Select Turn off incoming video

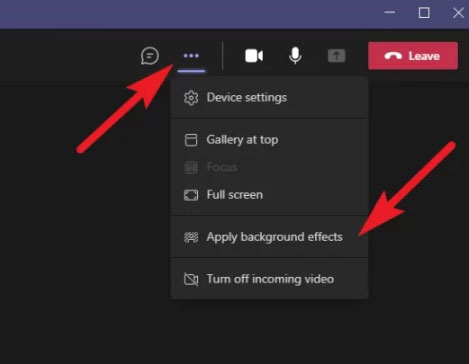(x=269, y=279)
